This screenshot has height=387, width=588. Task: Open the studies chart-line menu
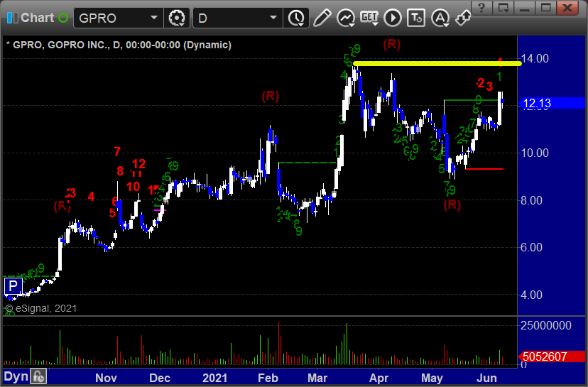(346, 18)
